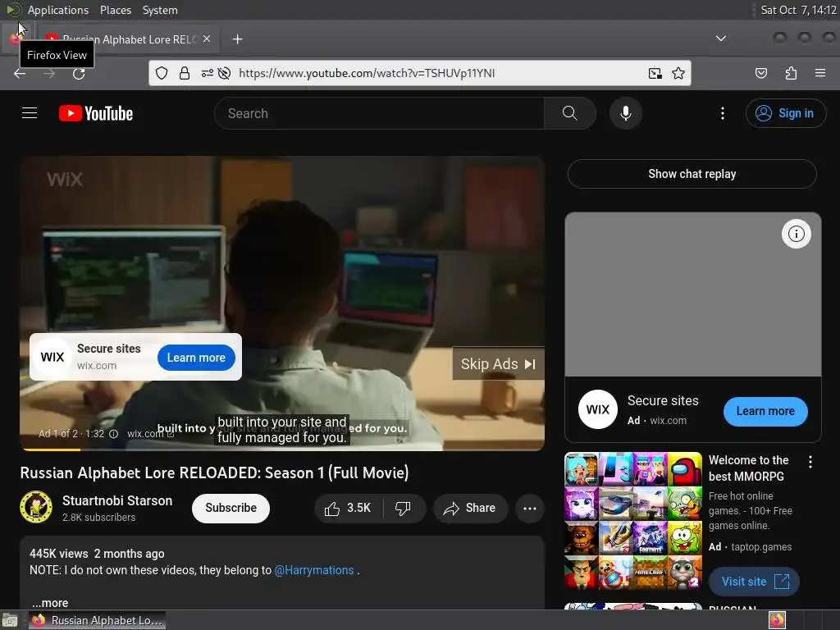The height and width of the screenshot is (630, 840).
Task: Reload the current page
Action: coord(79,73)
